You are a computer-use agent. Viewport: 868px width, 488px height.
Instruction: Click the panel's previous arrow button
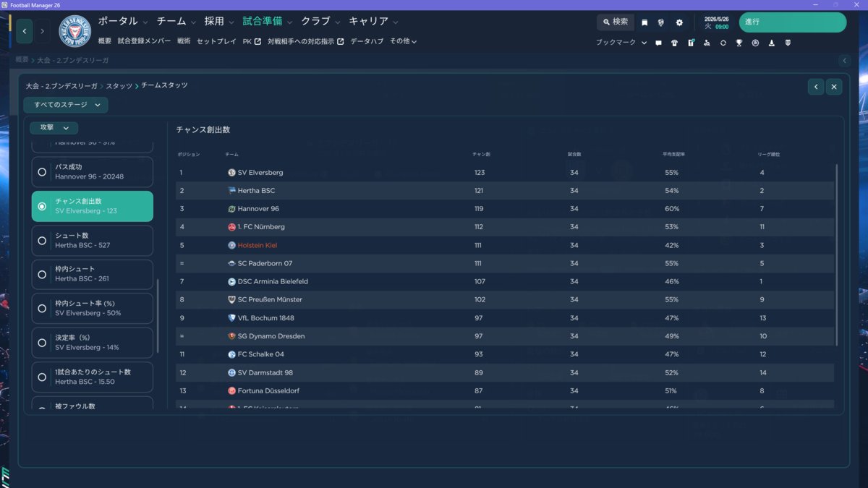click(816, 87)
